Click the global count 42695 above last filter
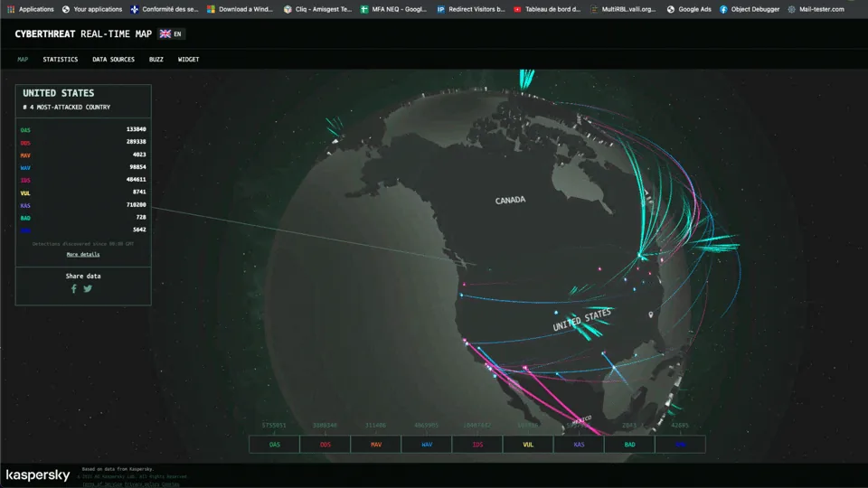Image resolution: width=868 pixels, height=488 pixels. [x=680, y=425]
